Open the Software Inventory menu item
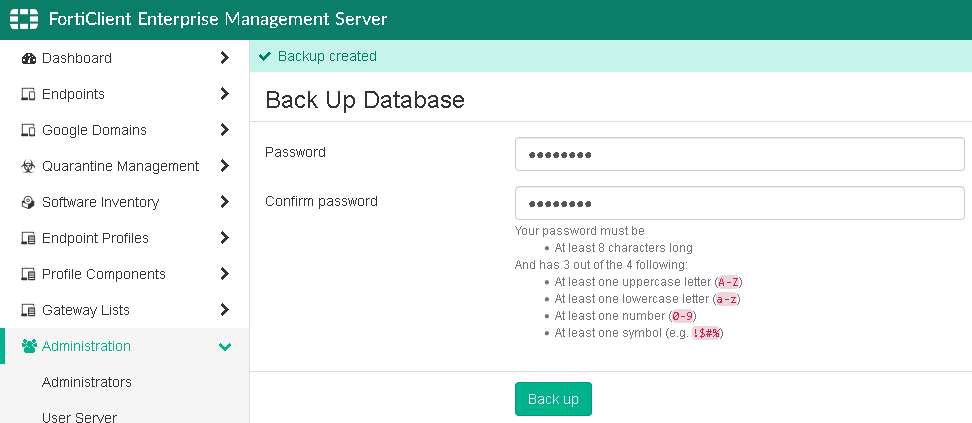The height and width of the screenshot is (423, 972). pyautogui.click(x=100, y=202)
